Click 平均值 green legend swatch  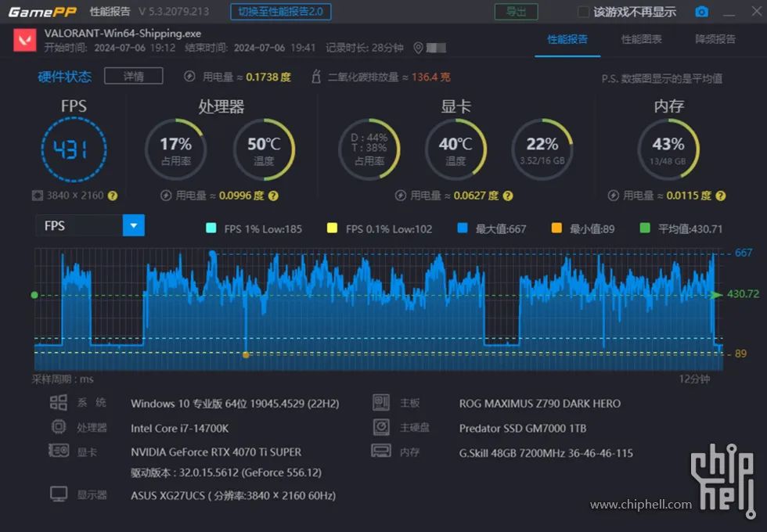pyautogui.click(x=645, y=228)
